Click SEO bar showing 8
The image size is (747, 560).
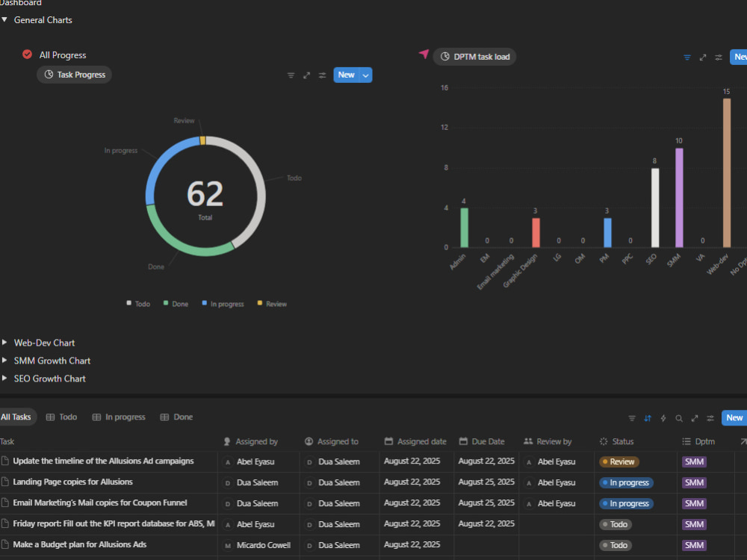655,208
